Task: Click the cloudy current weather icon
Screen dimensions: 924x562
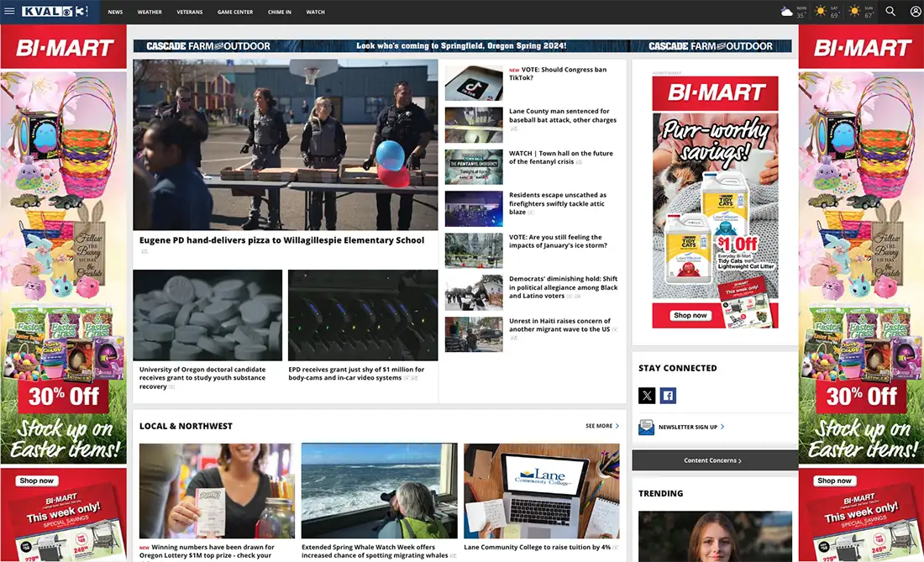Action: click(787, 11)
